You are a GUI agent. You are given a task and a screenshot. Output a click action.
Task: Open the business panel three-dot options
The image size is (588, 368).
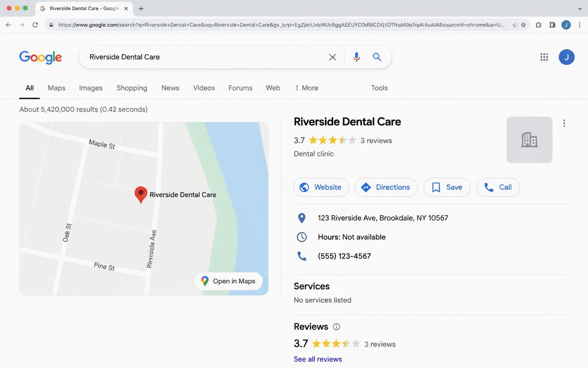(x=564, y=123)
